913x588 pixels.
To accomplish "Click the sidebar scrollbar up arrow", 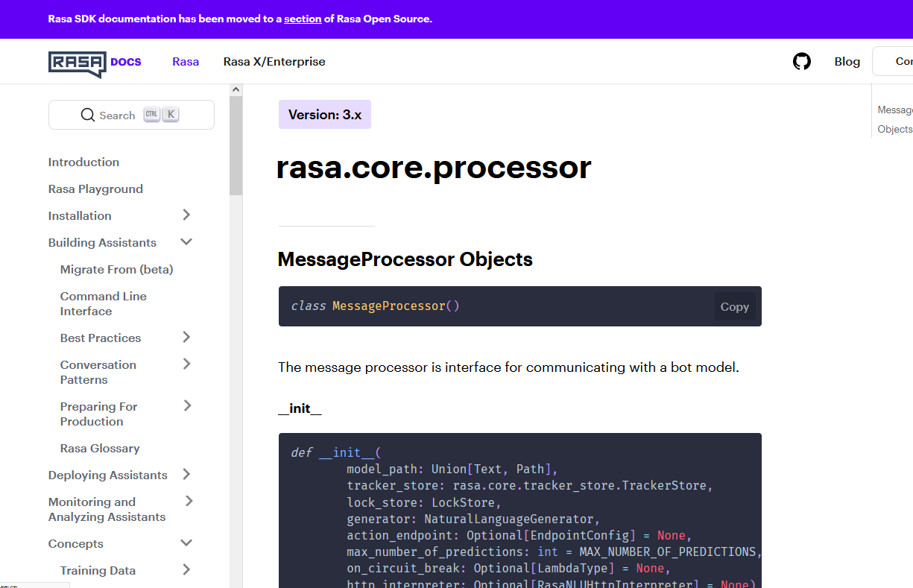I will pyautogui.click(x=236, y=90).
